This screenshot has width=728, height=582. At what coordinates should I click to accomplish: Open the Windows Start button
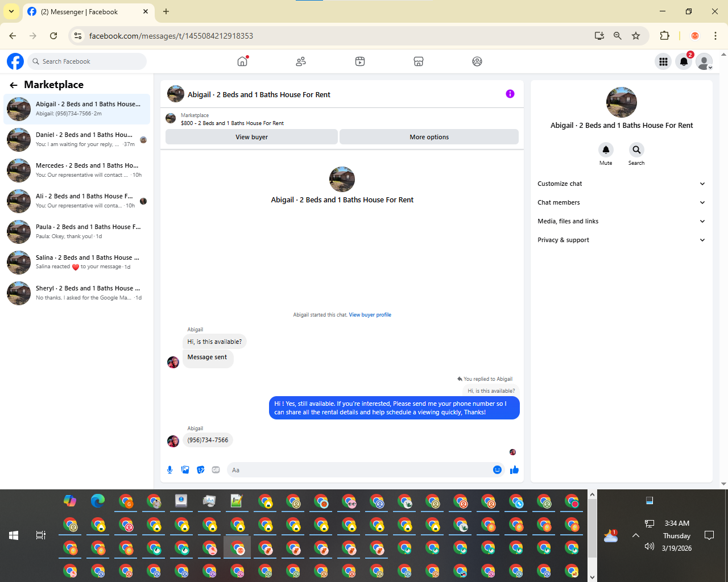14,535
